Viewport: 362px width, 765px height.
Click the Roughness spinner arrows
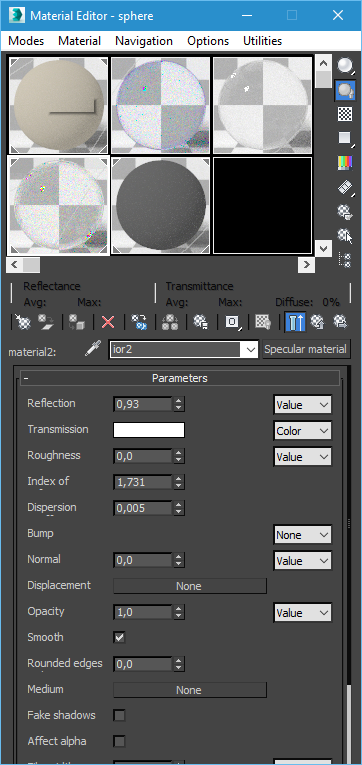coord(179,457)
